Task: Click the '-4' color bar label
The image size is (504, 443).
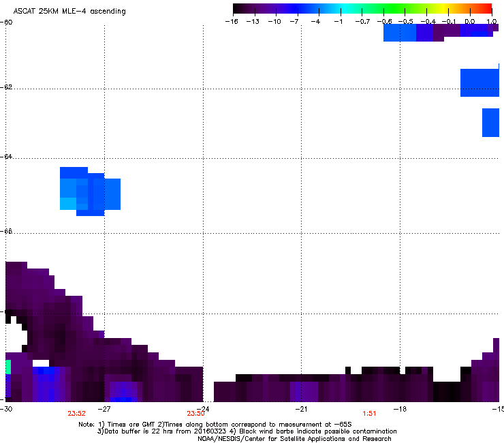Action: tap(315, 22)
